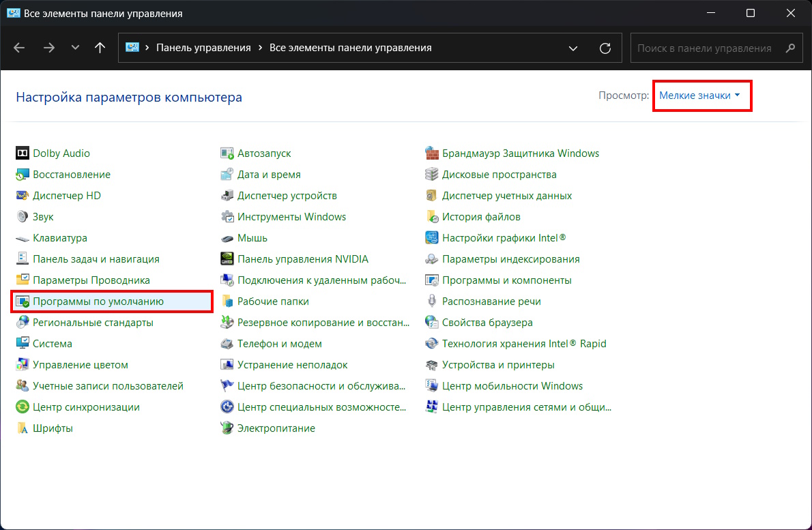Open Центр мобильности Windows
Image resolution: width=812 pixels, height=530 pixels.
512,386
